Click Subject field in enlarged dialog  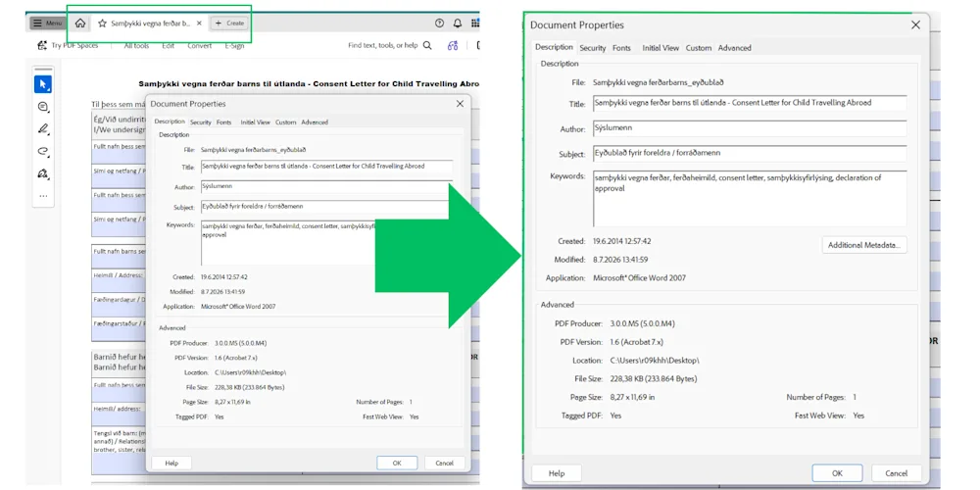click(750, 154)
